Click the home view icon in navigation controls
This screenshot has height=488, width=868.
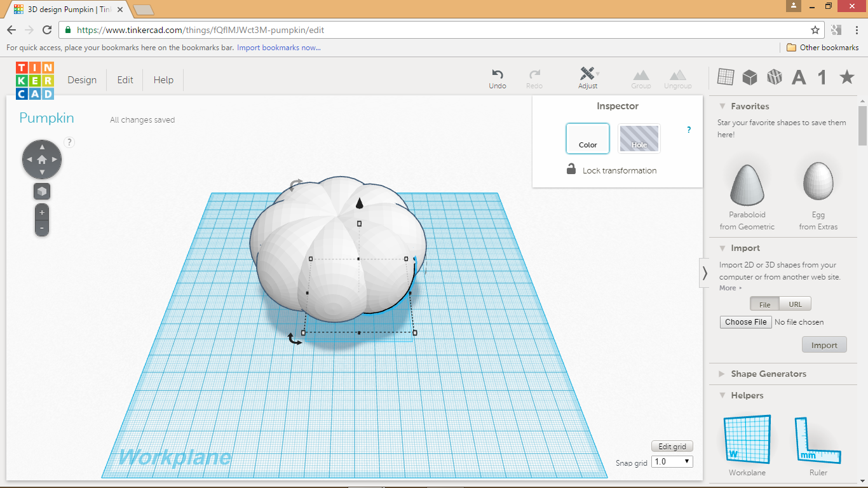[41, 159]
